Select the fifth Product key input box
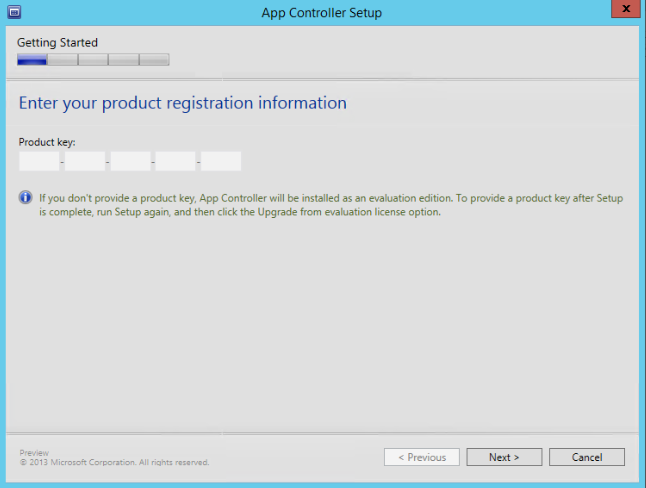 click(x=221, y=161)
